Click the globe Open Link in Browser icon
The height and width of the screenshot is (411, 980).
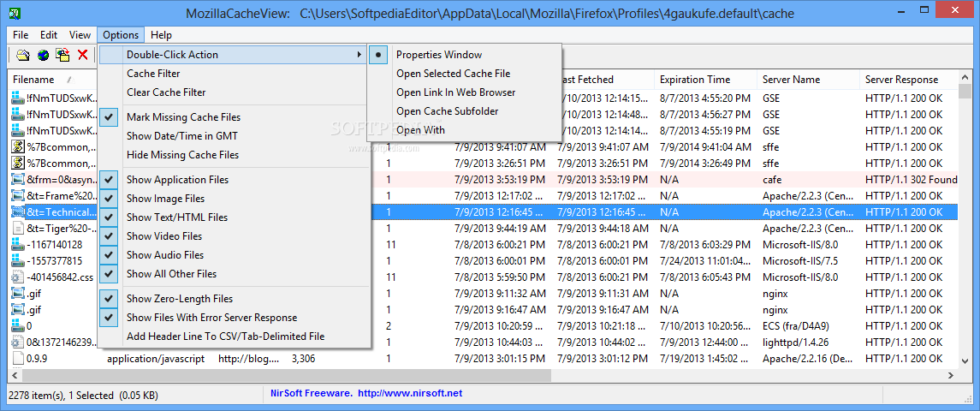coord(43,55)
